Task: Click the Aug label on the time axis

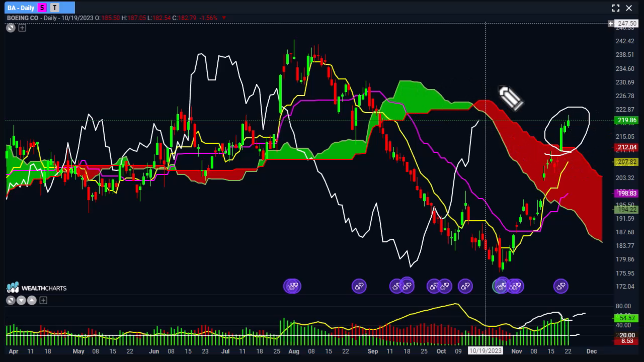Action: 293,351
